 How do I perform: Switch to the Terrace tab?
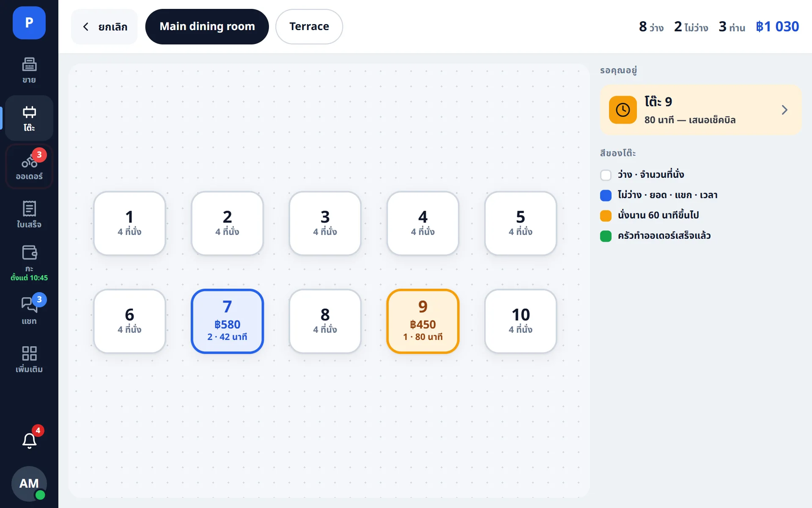pyautogui.click(x=309, y=27)
